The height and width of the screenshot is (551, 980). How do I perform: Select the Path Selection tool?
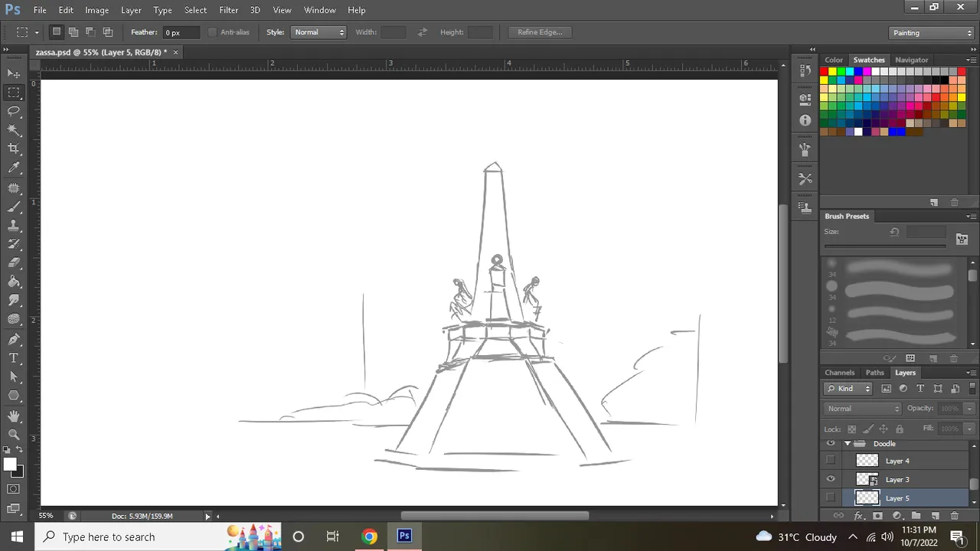14,377
